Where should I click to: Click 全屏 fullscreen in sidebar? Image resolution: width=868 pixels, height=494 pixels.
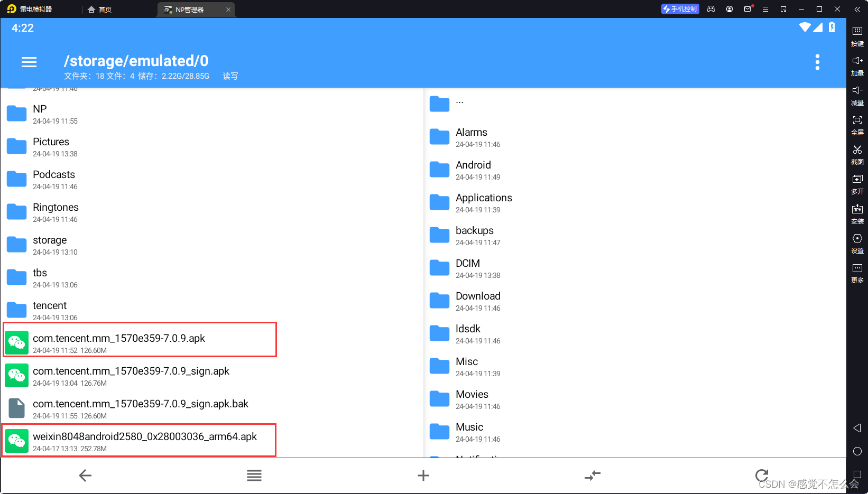tap(857, 125)
